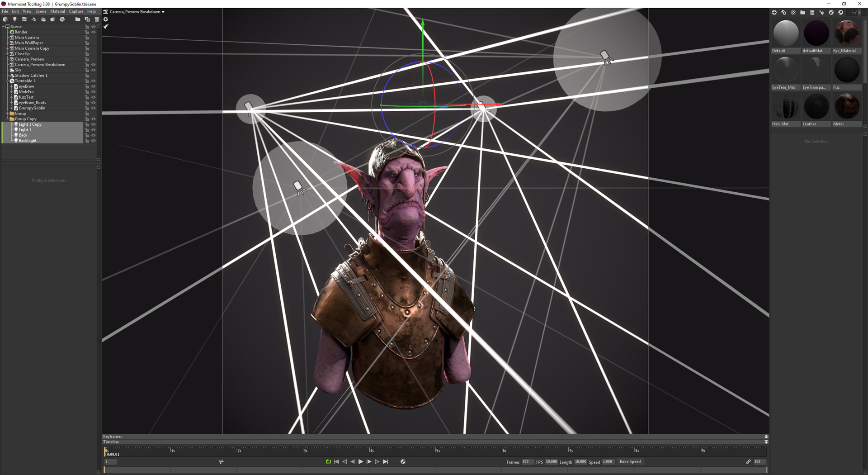The width and height of the screenshot is (868, 475).
Task: Open material folder icon
Action: [x=803, y=13]
